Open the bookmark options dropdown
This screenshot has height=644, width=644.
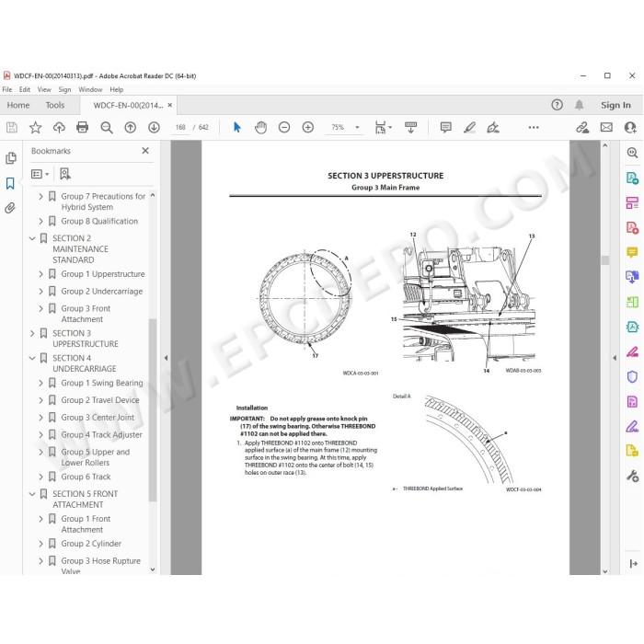(x=40, y=174)
